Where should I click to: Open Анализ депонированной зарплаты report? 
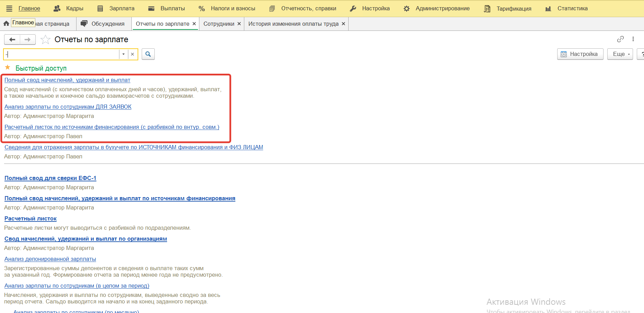coord(50,259)
